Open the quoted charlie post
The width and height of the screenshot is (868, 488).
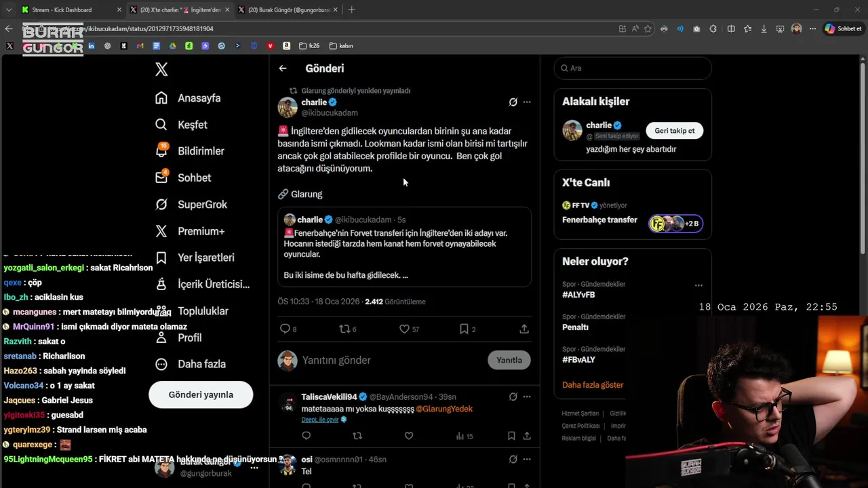coord(404,247)
